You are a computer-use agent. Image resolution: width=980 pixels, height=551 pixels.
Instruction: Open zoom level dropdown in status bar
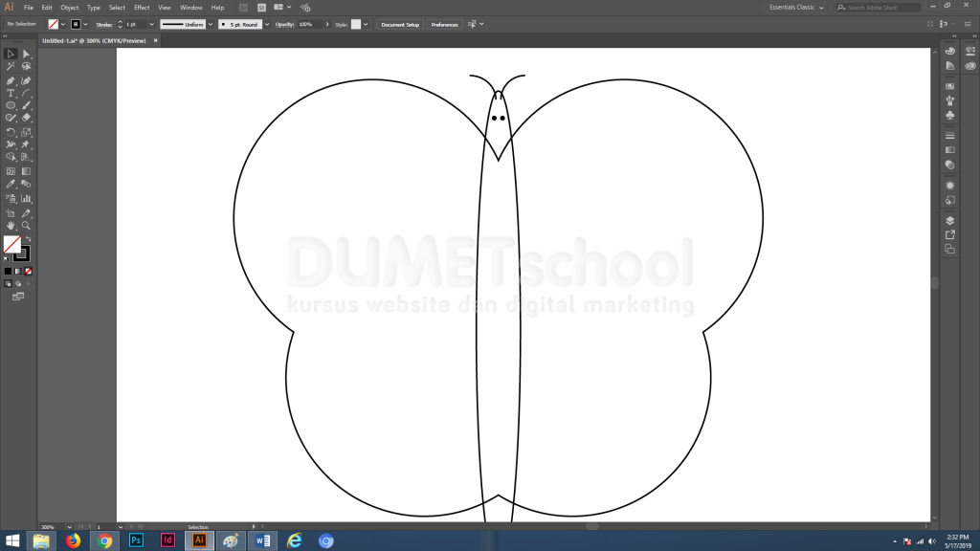(69, 527)
